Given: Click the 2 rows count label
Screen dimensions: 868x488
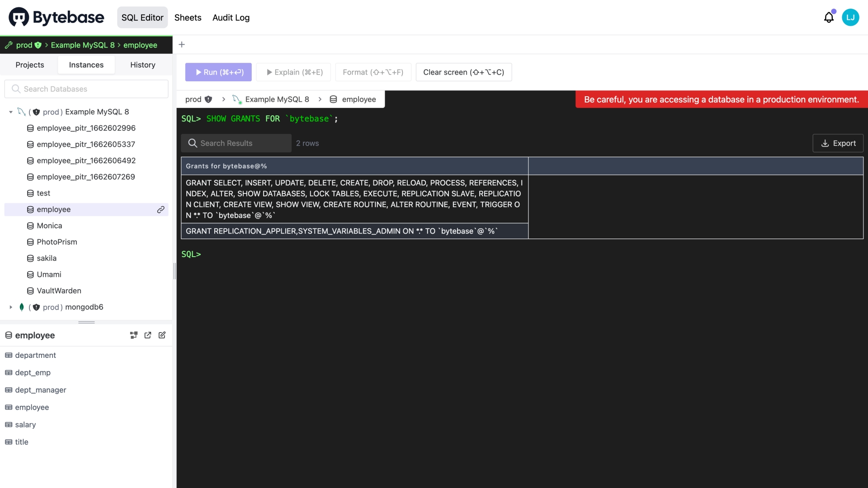Looking at the screenshot, I should click(307, 143).
